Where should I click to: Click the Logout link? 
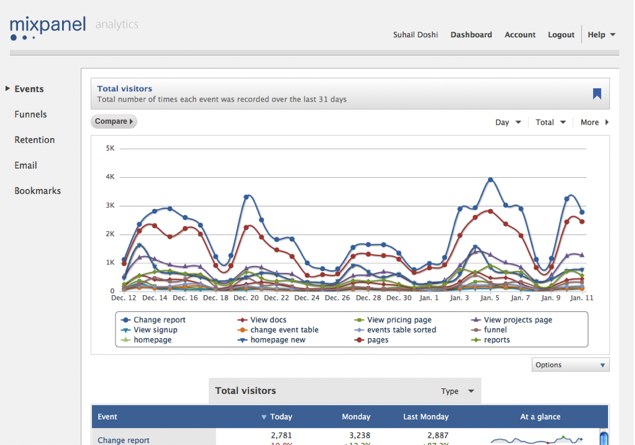click(x=561, y=34)
